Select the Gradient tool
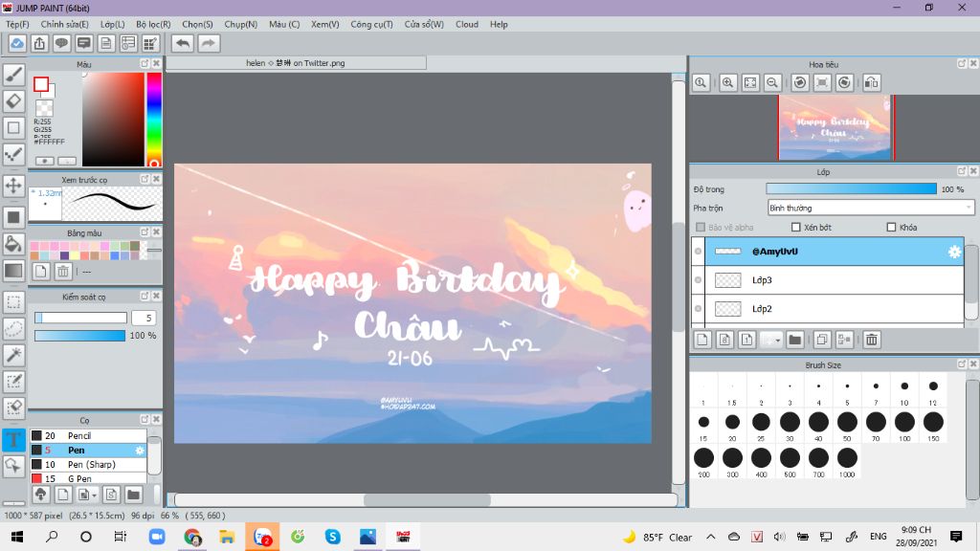Viewport: 980px width, 551px height. (x=13, y=271)
